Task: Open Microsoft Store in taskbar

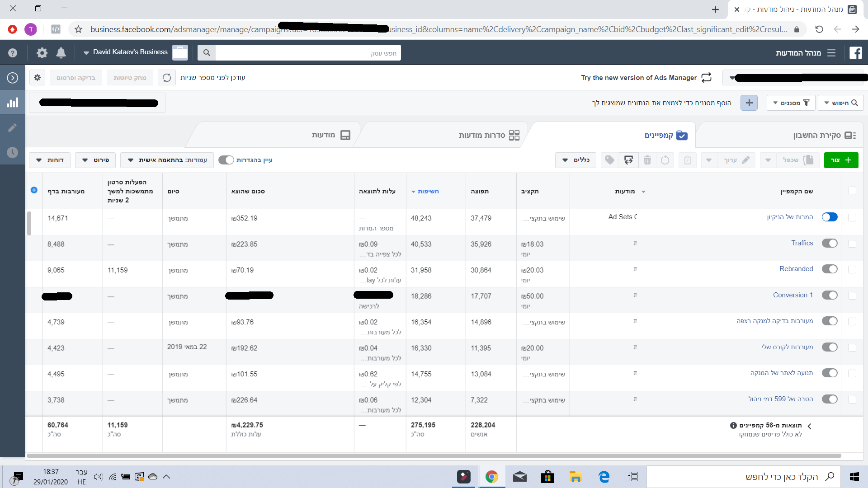Action: click(x=547, y=477)
